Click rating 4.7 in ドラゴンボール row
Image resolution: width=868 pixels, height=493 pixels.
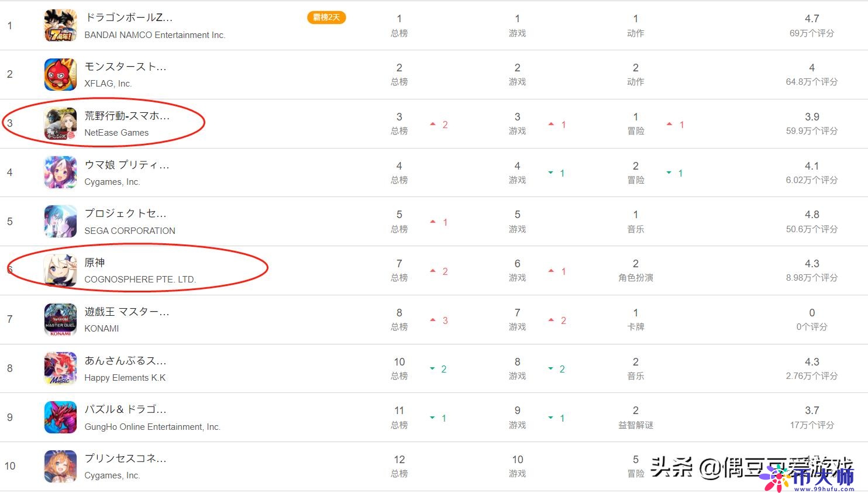tap(812, 19)
